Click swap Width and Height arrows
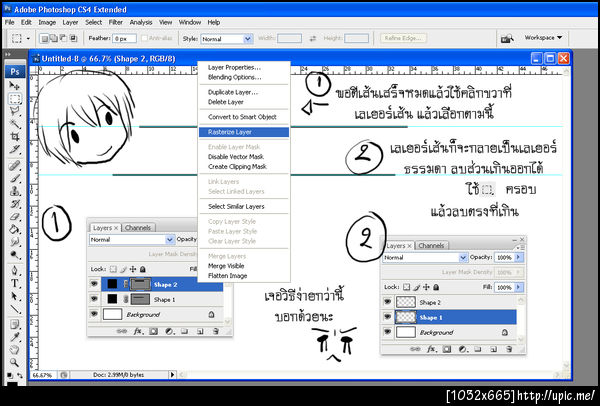 point(313,38)
